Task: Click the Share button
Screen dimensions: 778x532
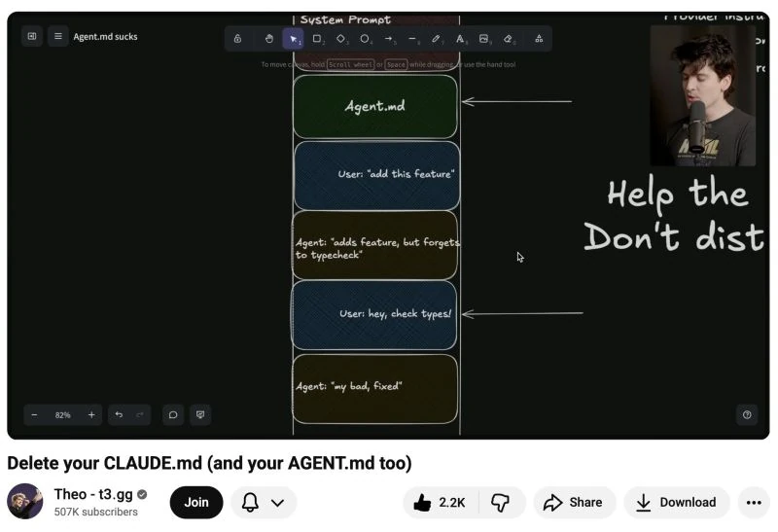Action: 574,502
